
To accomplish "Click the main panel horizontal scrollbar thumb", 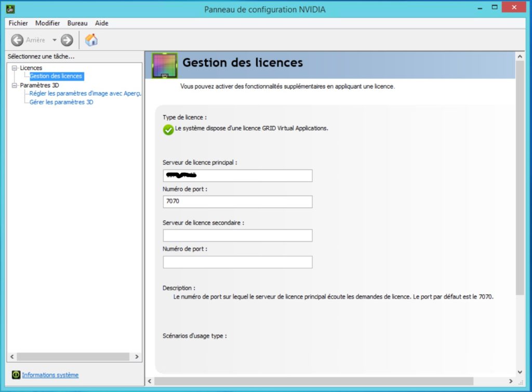I will click(x=314, y=381).
